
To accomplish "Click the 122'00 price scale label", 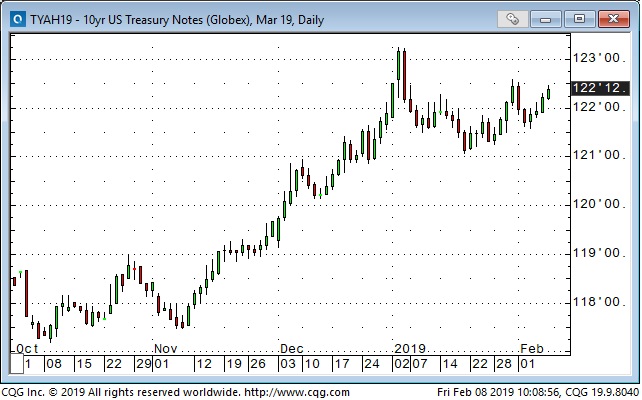I will tap(599, 107).
